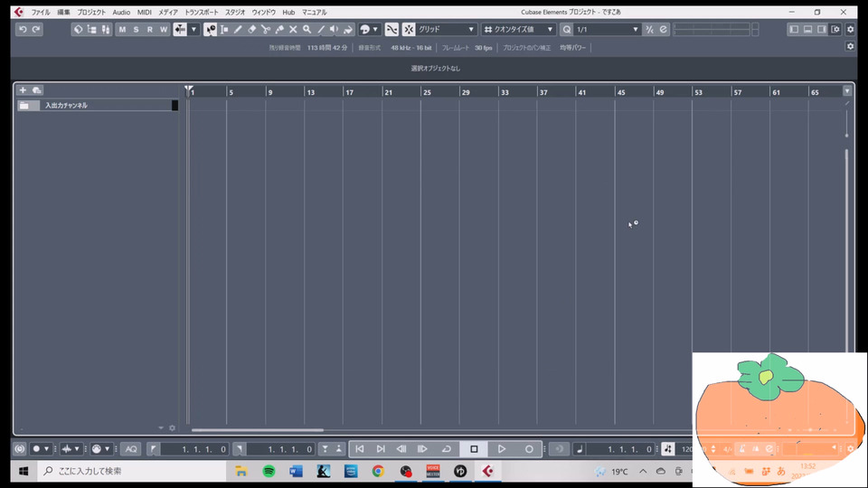Open the 編集 menu
This screenshot has width=868, height=488.
63,12
